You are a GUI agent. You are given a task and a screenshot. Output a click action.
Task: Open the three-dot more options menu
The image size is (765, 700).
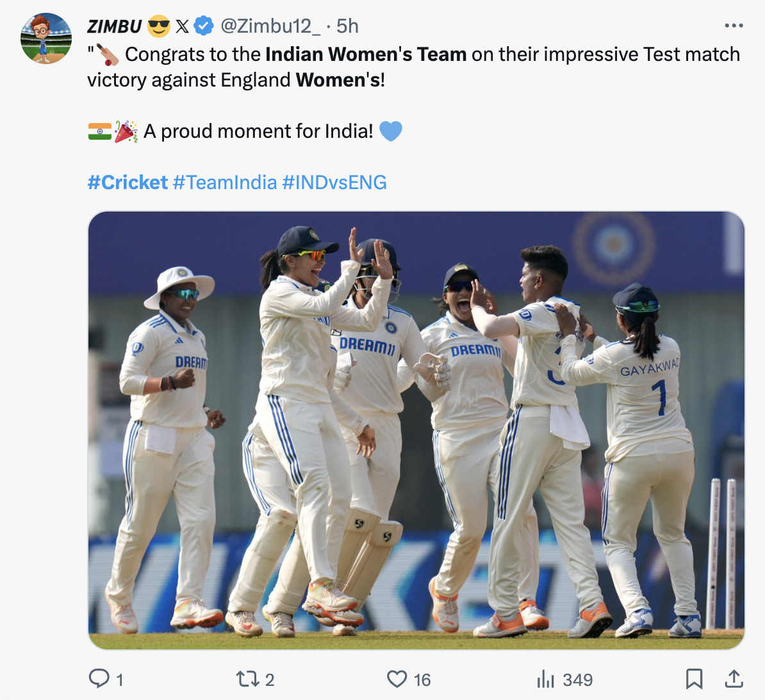click(734, 26)
